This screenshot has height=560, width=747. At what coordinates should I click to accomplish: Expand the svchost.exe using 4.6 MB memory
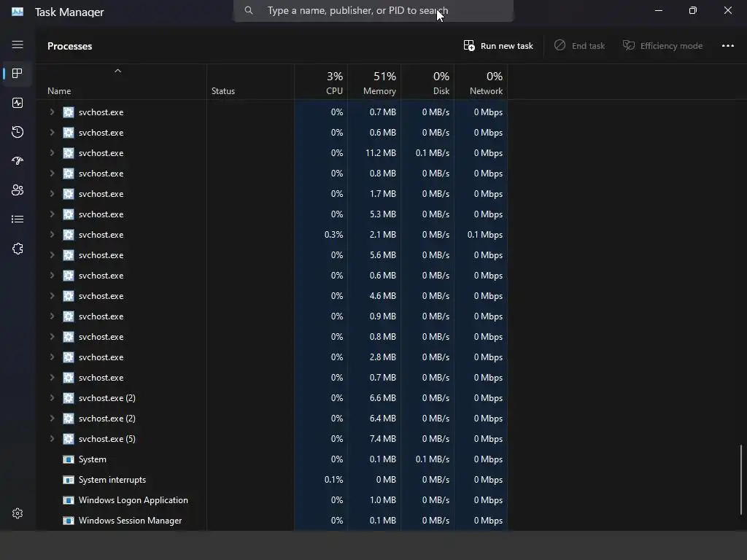[52, 296]
